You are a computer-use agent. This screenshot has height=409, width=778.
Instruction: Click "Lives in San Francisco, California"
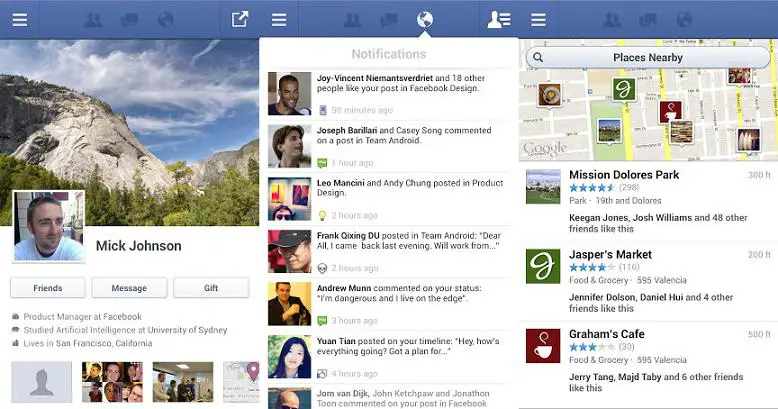click(x=82, y=343)
